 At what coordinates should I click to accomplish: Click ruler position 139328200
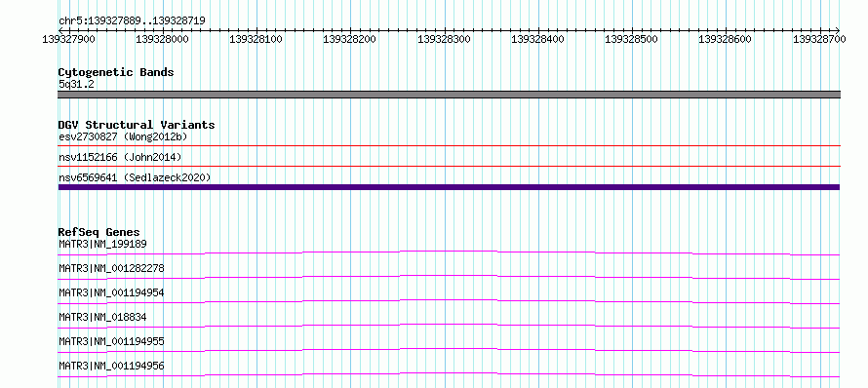(x=349, y=39)
